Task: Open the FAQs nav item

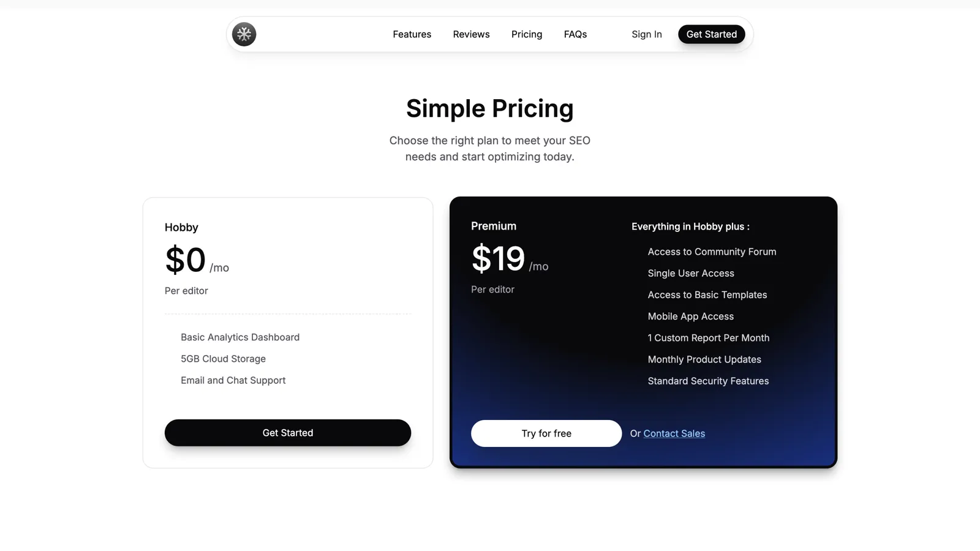Action: pyautogui.click(x=575, y=34)
